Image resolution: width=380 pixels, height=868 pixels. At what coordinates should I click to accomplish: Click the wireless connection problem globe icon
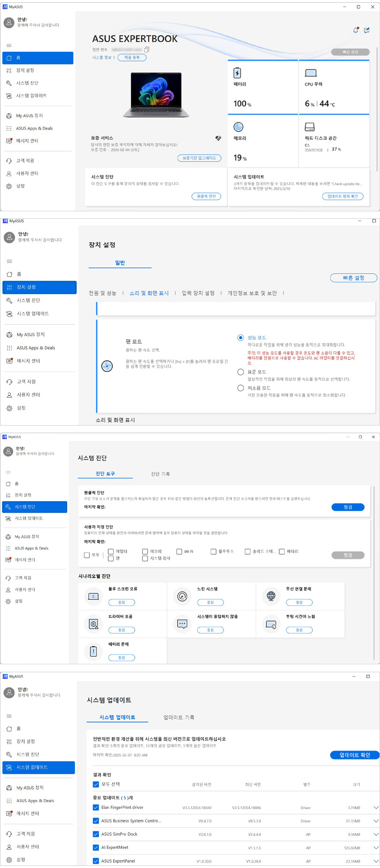pyautogui.click(x=271, y=596)
